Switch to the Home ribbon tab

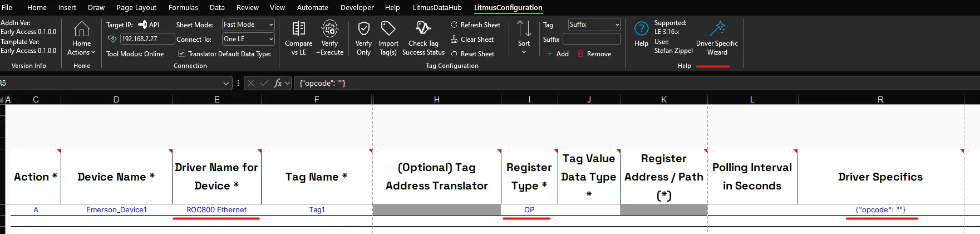coord(37,7)
